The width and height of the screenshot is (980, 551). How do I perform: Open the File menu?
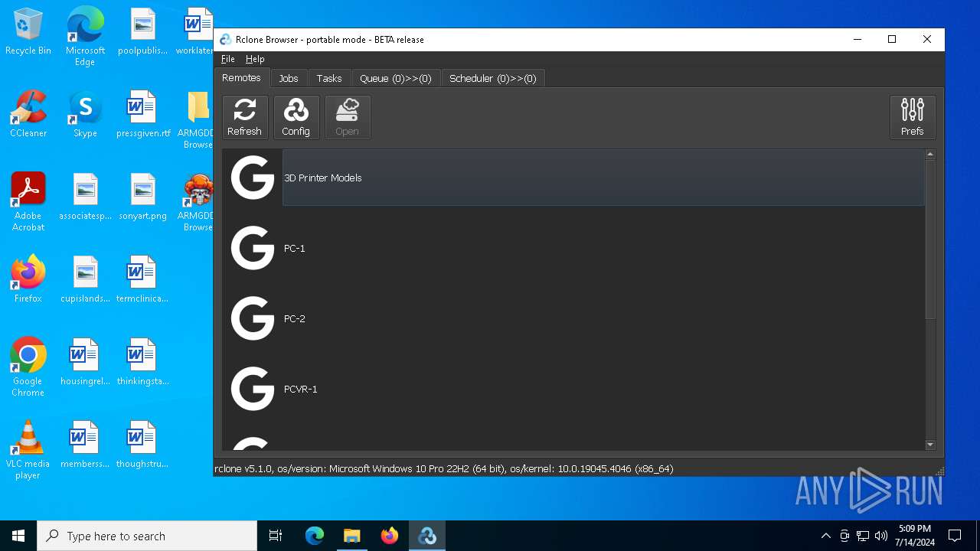pos(227,59)
